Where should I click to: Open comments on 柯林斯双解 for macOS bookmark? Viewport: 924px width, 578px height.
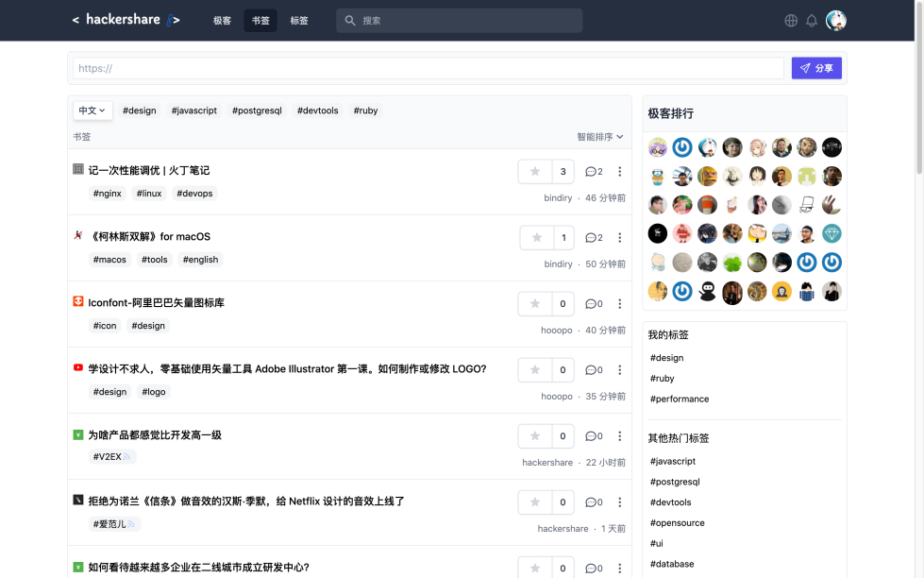coord(594,238)
